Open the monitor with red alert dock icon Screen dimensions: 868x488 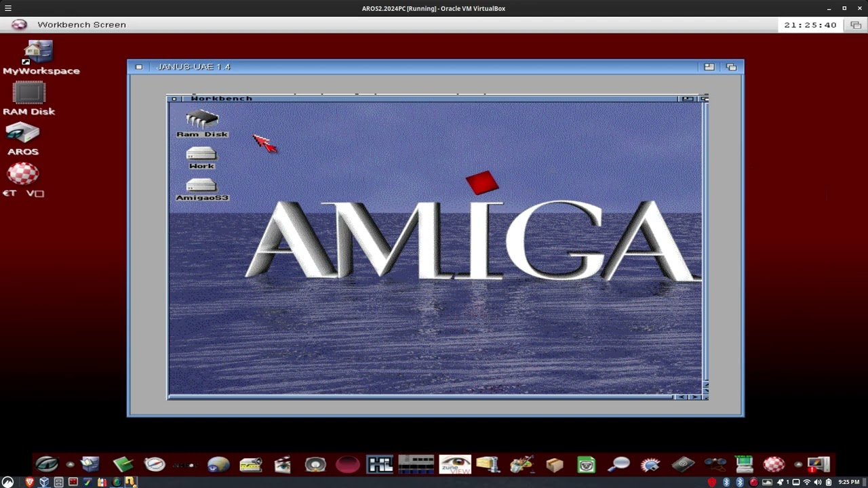pos(818,464)
